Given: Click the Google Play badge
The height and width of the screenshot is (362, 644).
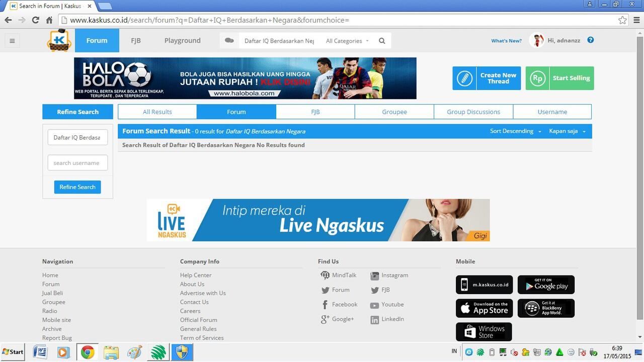Looking at the screenshot, I should point(546,285).
